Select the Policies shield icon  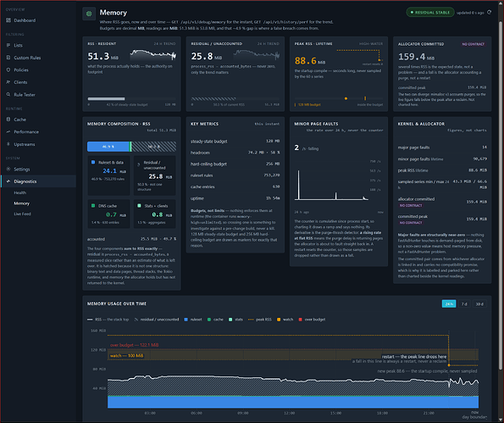click(8, 70)
